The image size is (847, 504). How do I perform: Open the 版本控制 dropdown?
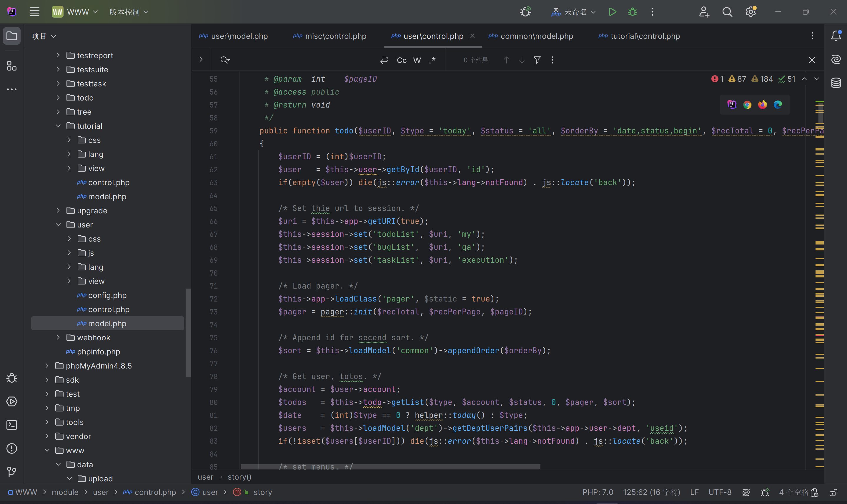coord(129,12)
